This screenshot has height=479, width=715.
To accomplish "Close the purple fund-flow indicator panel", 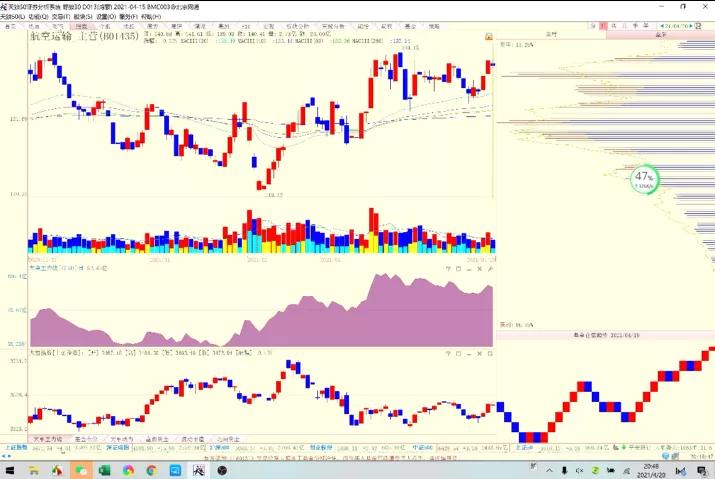I will click(479, 269).
